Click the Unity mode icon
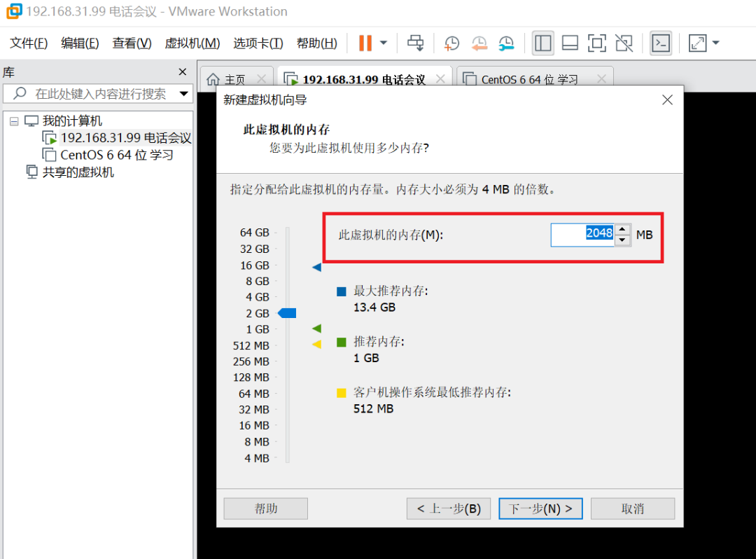 (x=624, y=43)
